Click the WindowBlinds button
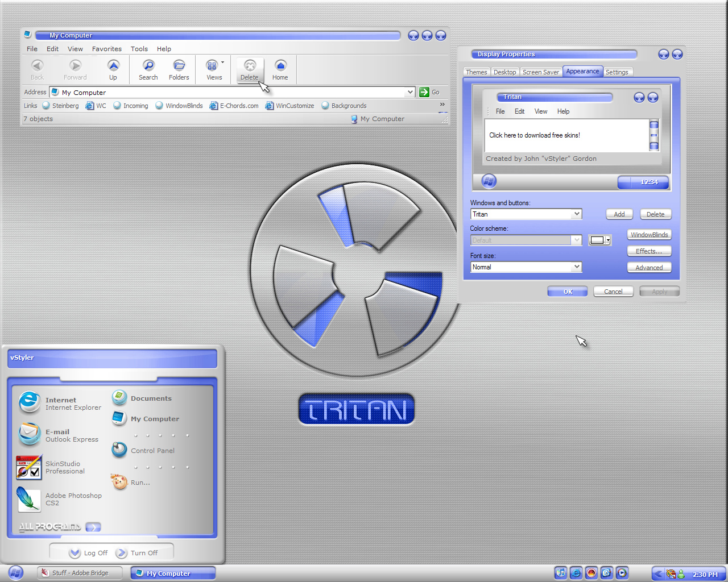Image resolution: width=728 pixels, height=582 pixels. [649, 235]
